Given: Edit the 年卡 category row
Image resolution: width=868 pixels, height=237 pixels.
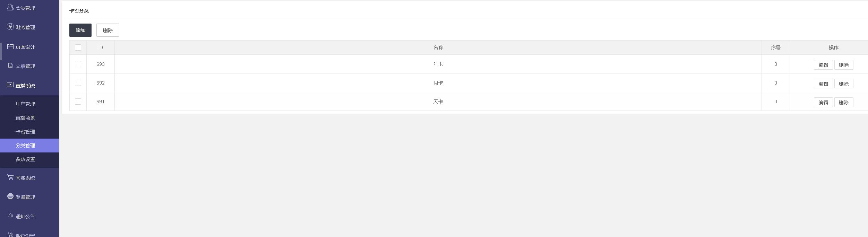Looking at the screenshot, I should [823, 65].
